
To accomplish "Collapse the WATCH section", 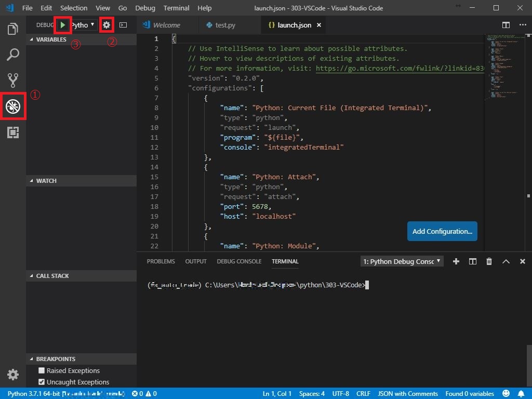I will click(82, 181).
